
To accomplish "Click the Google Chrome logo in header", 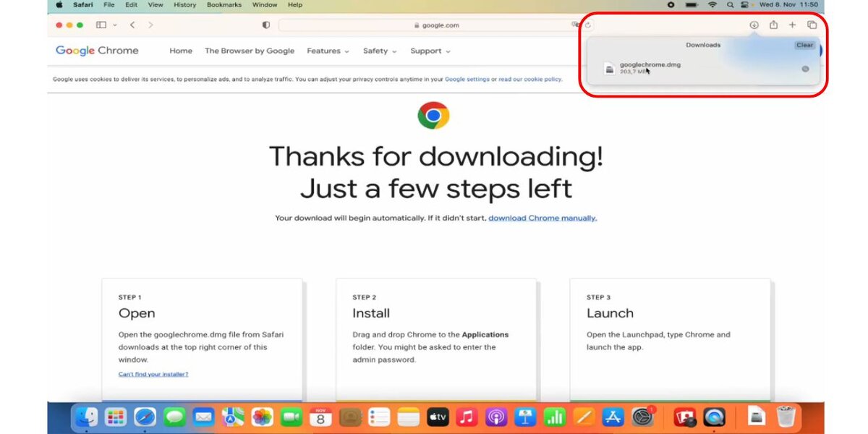I will [x=97, y=51].
